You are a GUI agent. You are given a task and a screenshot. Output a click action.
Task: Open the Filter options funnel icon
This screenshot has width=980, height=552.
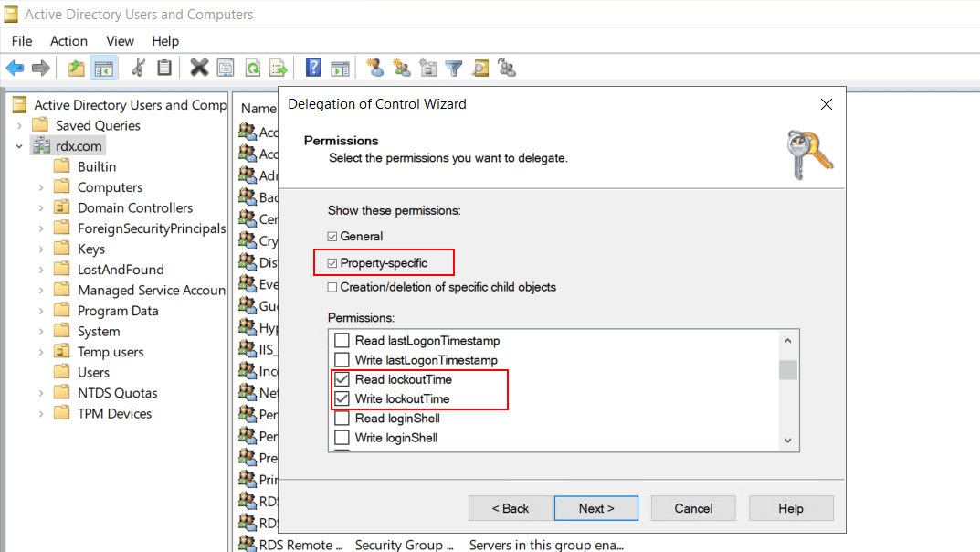click(x=453, y=68)
